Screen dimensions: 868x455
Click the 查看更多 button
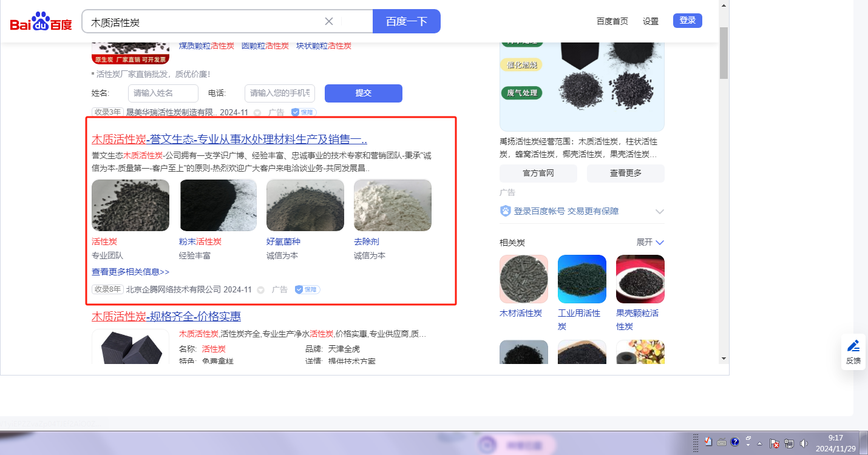coord(626,173)
